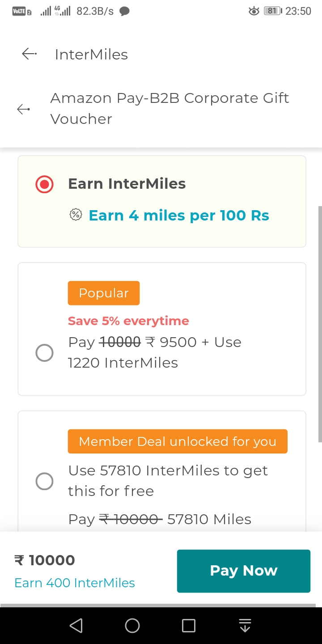Select the Earn InterMiles radio option
The height and width of the screenshot is (644, 322).
coord(44,184)
